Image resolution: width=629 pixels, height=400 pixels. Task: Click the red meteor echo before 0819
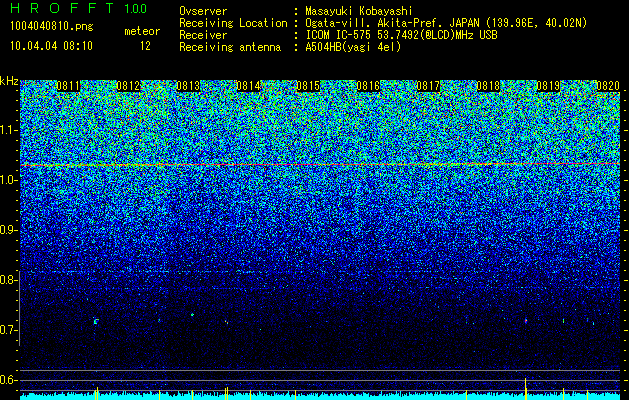click(x=526, y=321)
